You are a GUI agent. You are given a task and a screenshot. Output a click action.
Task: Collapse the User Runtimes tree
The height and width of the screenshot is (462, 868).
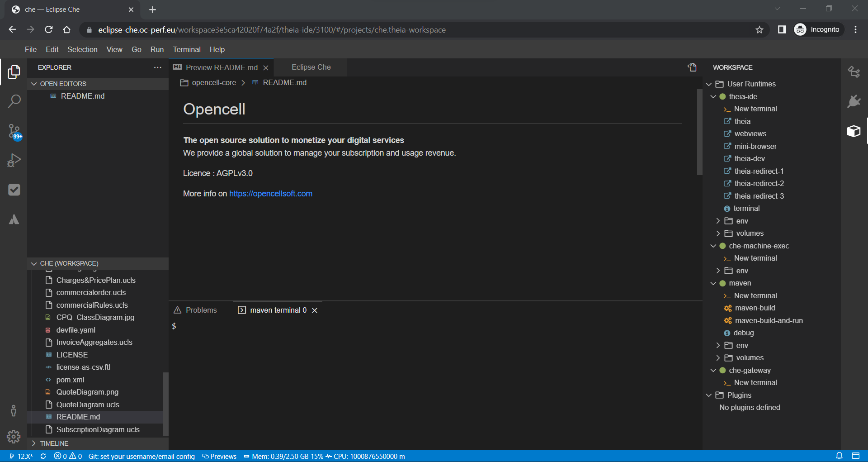[709, 84]
